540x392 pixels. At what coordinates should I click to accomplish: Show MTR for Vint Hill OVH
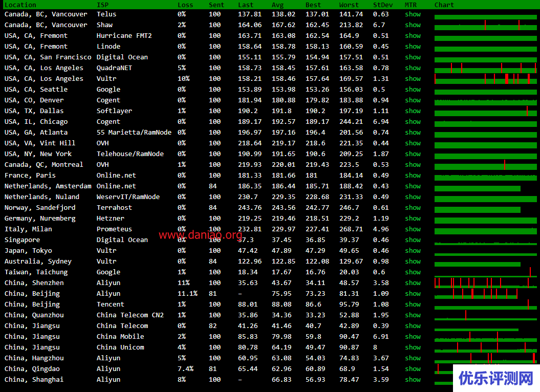413,143
